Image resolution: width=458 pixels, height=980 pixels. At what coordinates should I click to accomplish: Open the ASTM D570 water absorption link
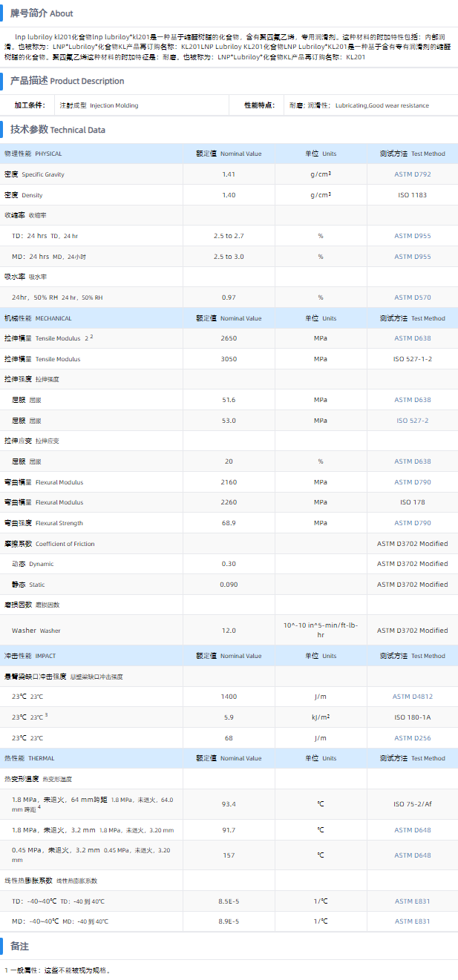pos(412,297)
